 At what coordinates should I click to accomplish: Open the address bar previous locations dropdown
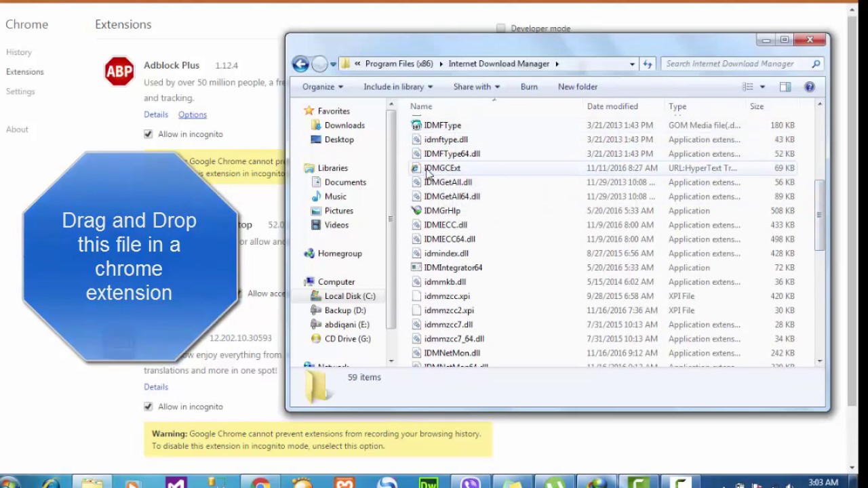pos(632,64)
